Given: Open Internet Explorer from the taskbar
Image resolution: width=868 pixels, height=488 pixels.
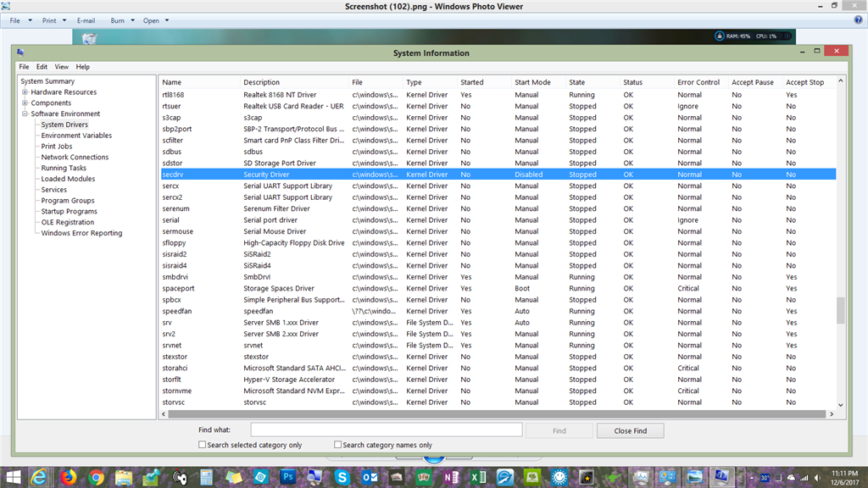Looking at the screenshot, I should 39,477.
